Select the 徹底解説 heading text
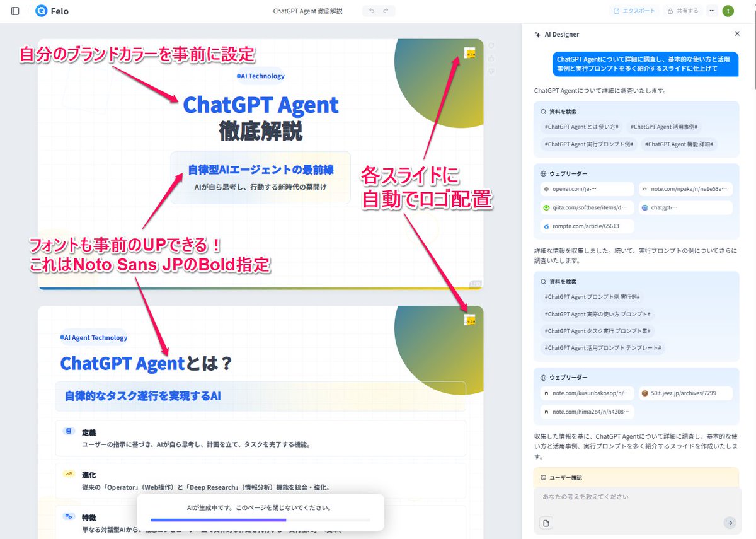Image resolution: width=756 pixels, height=539 pixels. tap(261, 131)
